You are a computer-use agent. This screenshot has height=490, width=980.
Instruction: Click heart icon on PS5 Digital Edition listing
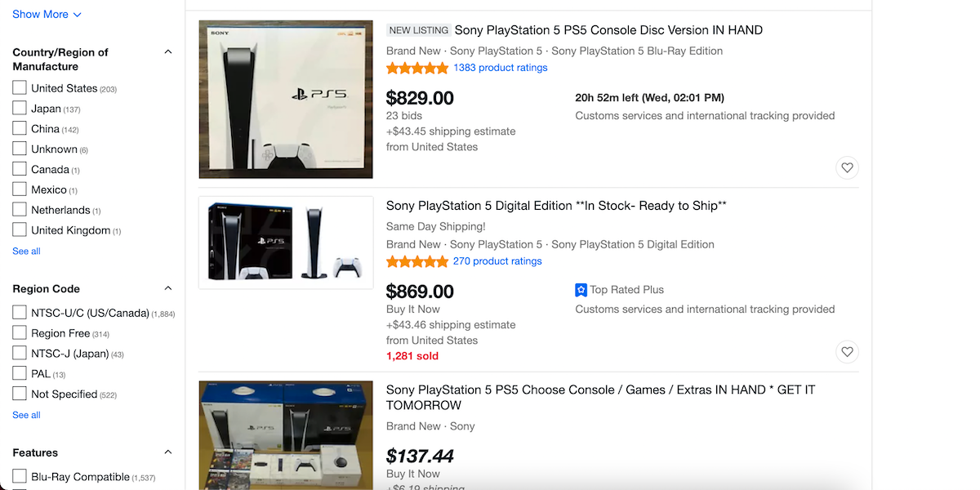(x=847, y=352)
